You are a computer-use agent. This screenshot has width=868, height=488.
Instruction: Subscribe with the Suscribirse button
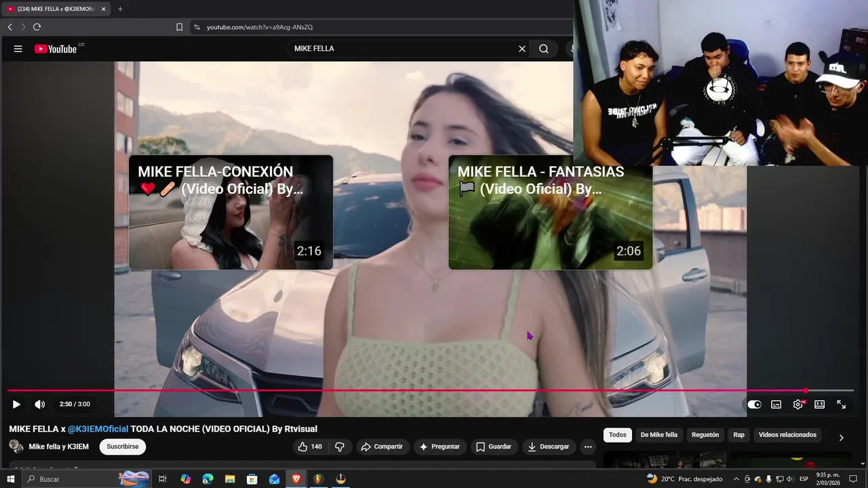[x=123, y=447]
